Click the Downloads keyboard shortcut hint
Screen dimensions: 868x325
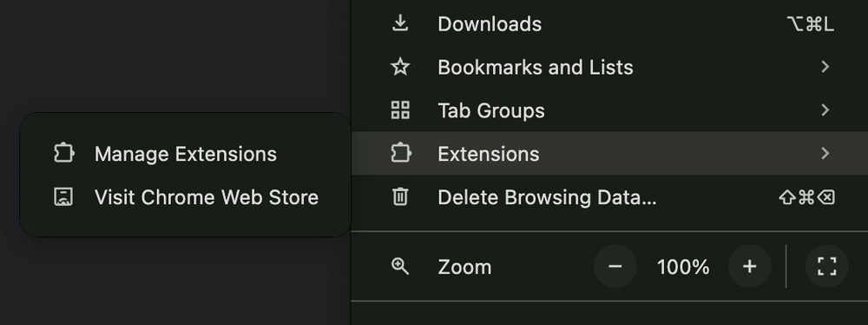pyautogui.click(x=810, y=23)
